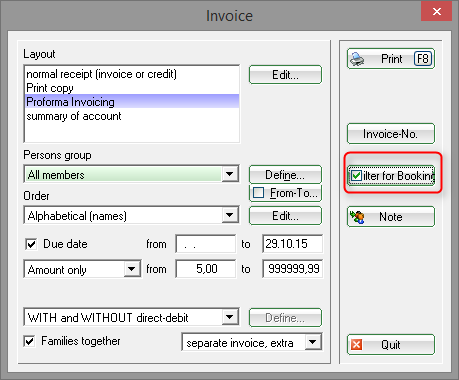
Task: Click the printer icon on Print button
Action: [x=357, y=59]
